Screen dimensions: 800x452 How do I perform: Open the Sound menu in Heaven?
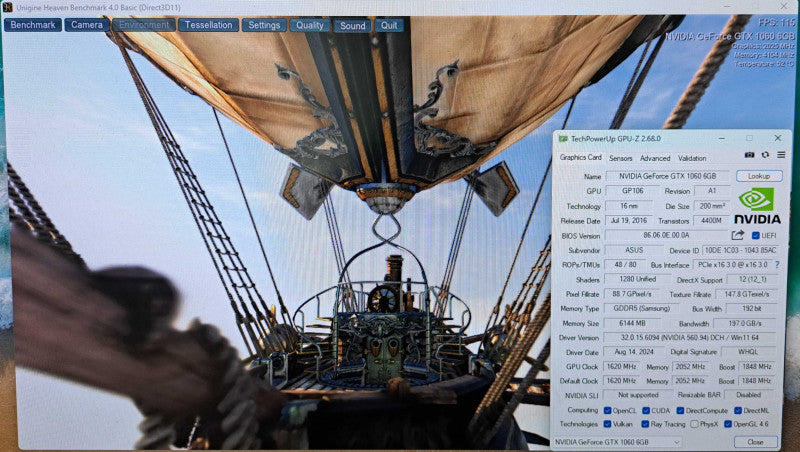tap(353, 26)
